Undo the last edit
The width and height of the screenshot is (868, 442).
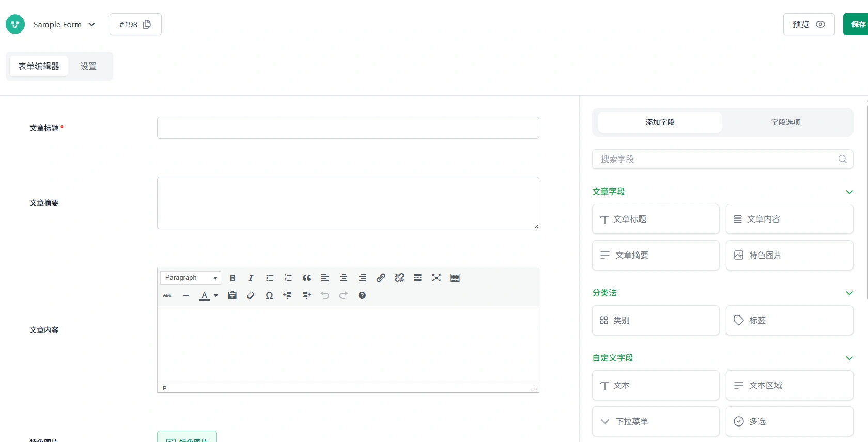(325, 295)
